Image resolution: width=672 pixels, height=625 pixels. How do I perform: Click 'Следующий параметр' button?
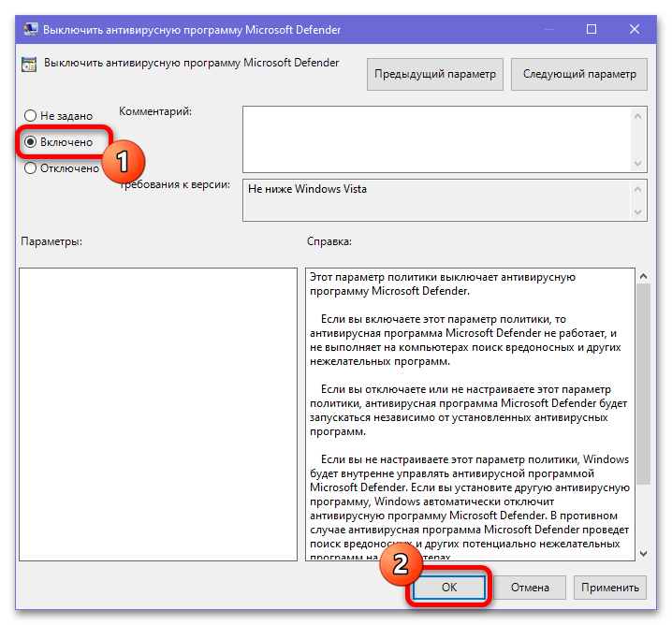click(x=579, y=74)
